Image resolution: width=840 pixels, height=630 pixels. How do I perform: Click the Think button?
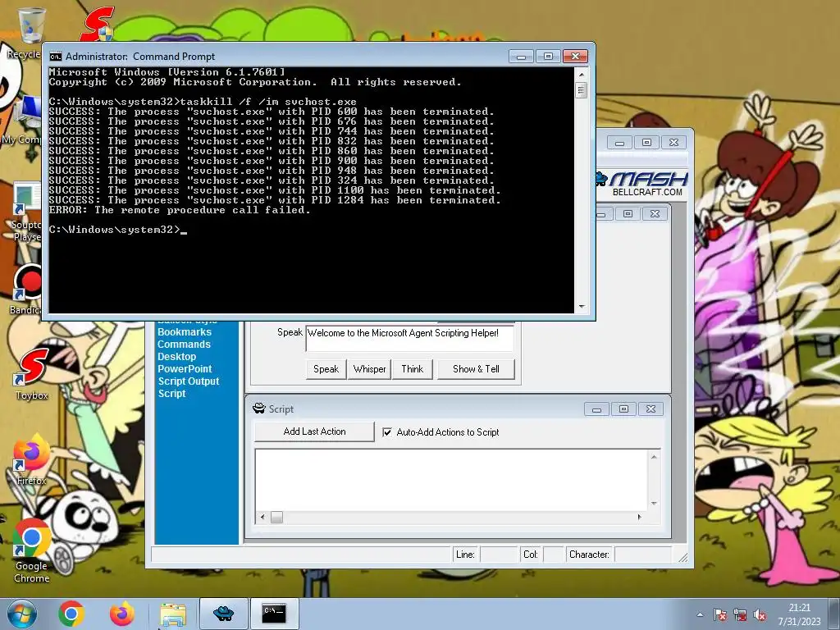point(412,369)
